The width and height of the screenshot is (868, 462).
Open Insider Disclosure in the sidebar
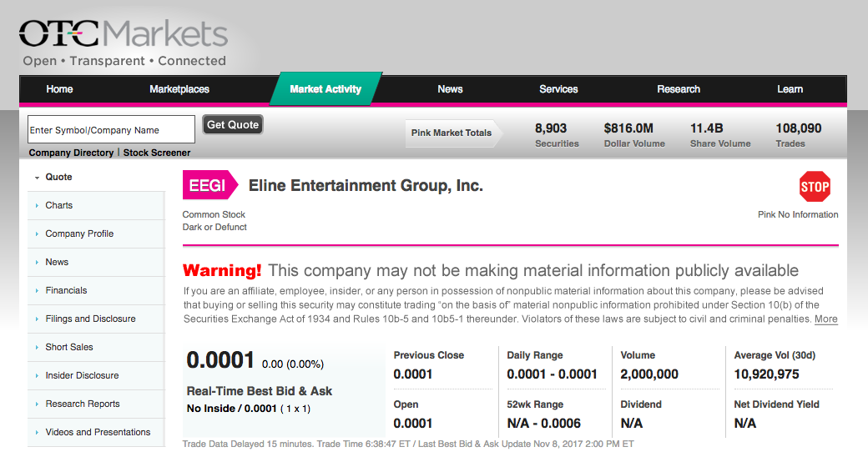coord(96,375)
